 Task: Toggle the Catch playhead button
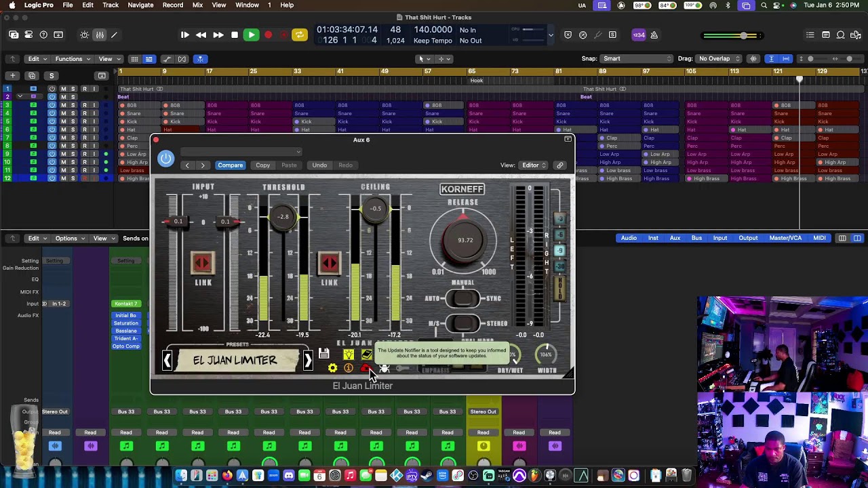point(200,59)
